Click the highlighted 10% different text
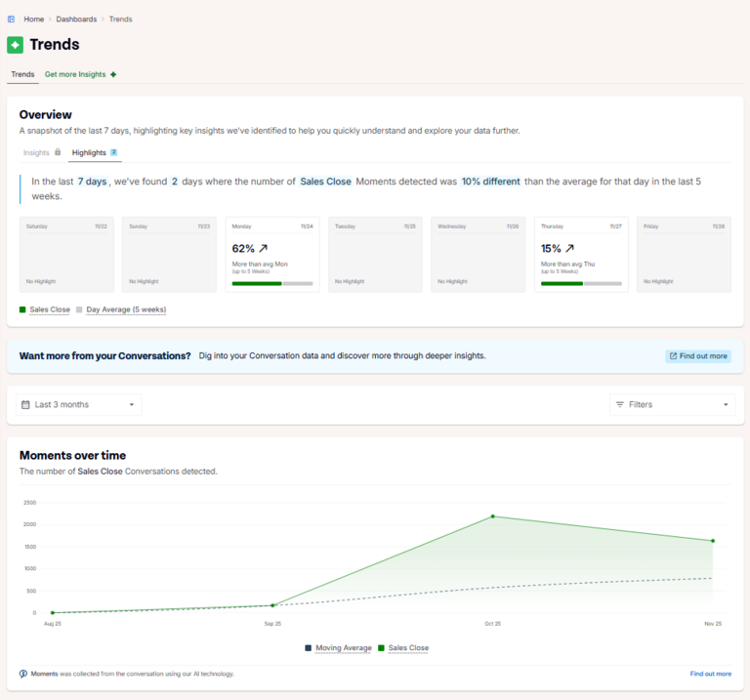 [x=491, y=182]
